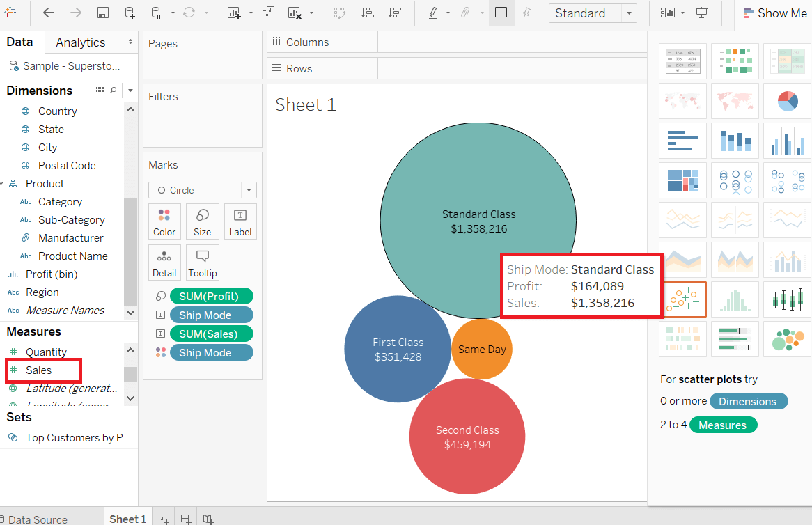Click the Presentation Mode icon
The width and height of the screenshot is (812, 525).
coord(702,13)
